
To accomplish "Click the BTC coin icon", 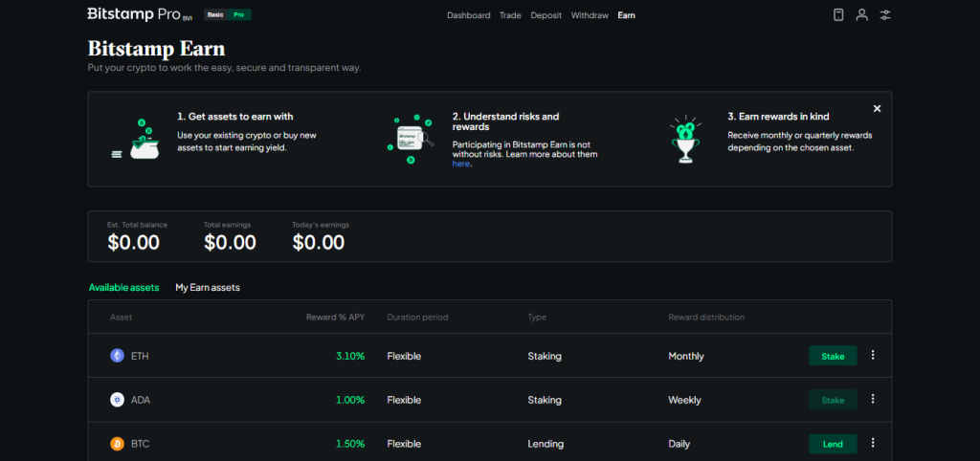I will coord(117,444).
